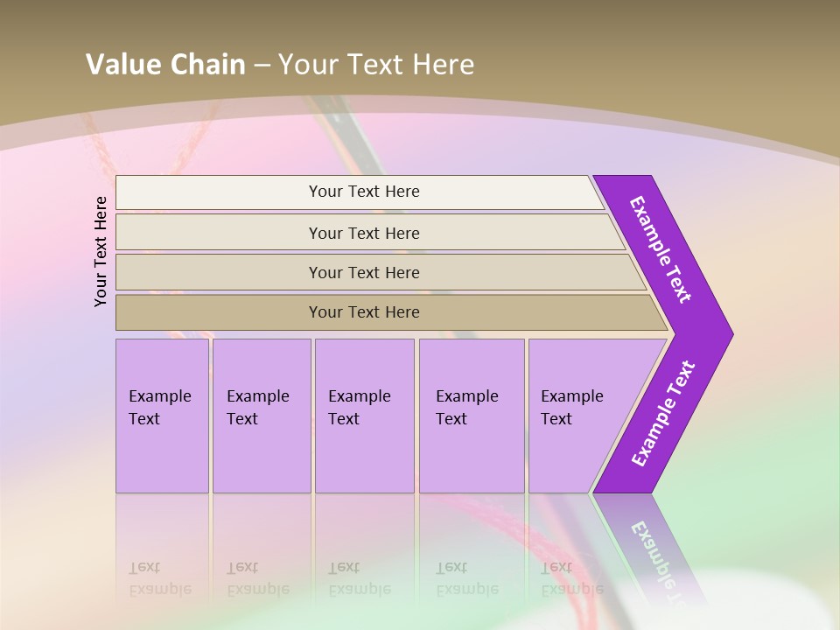Click the bold "Value Chain" title words
Viewport: 840px width, 630px height.
pyautogui.click(x=165, y=65)
